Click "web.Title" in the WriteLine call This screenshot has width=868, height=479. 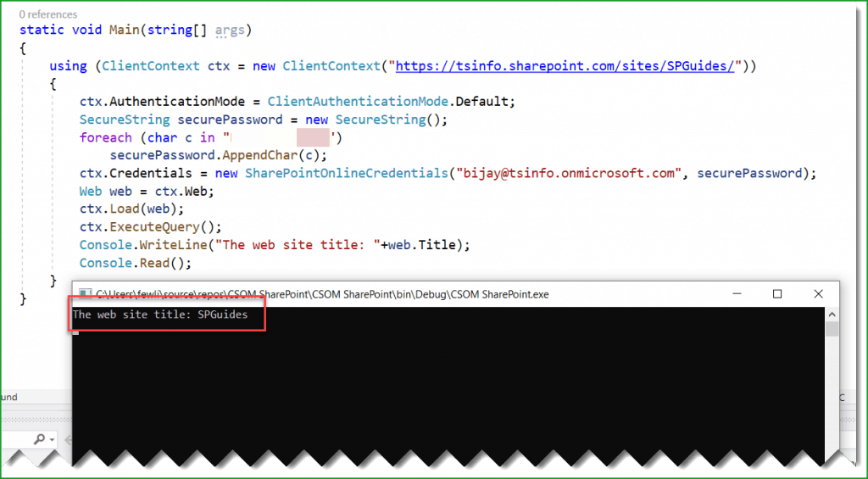tap(422, 244)
